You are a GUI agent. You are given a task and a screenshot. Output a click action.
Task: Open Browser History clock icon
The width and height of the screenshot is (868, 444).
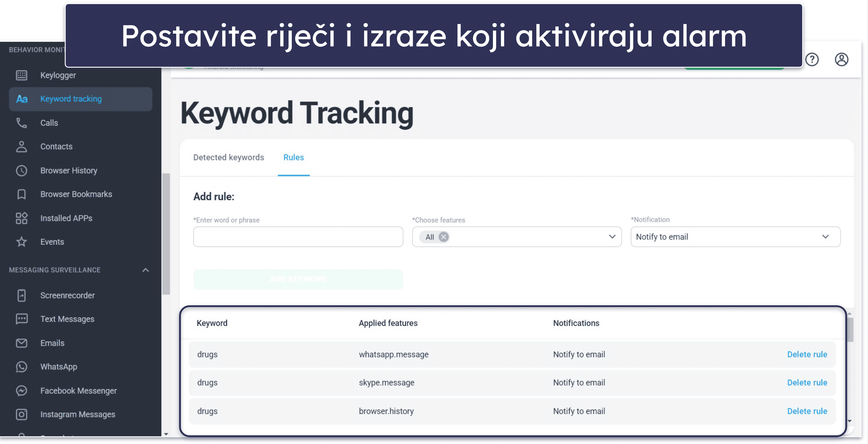click(x=21, y=171)
